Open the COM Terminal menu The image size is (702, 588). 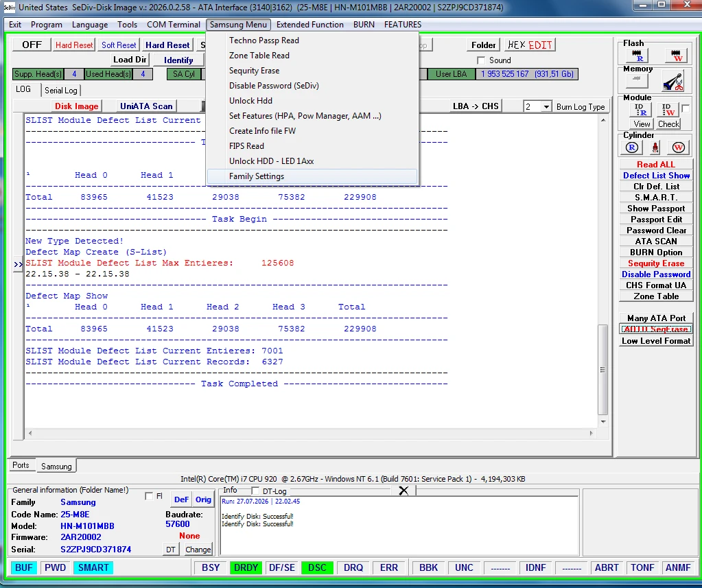[x=173, y=25]
